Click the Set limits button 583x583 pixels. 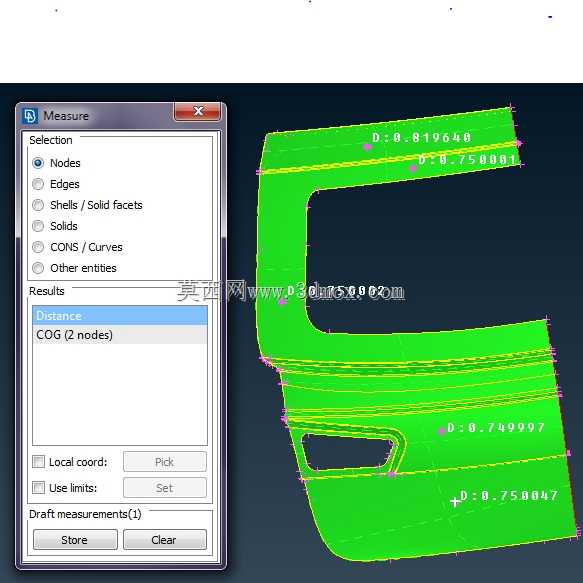click(x=165, y=487)
